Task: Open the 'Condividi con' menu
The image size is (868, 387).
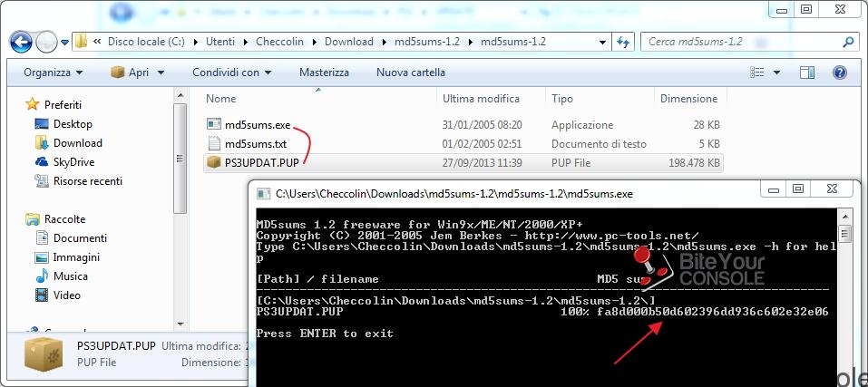Action: pyautogui.click(x=231, y=73)
